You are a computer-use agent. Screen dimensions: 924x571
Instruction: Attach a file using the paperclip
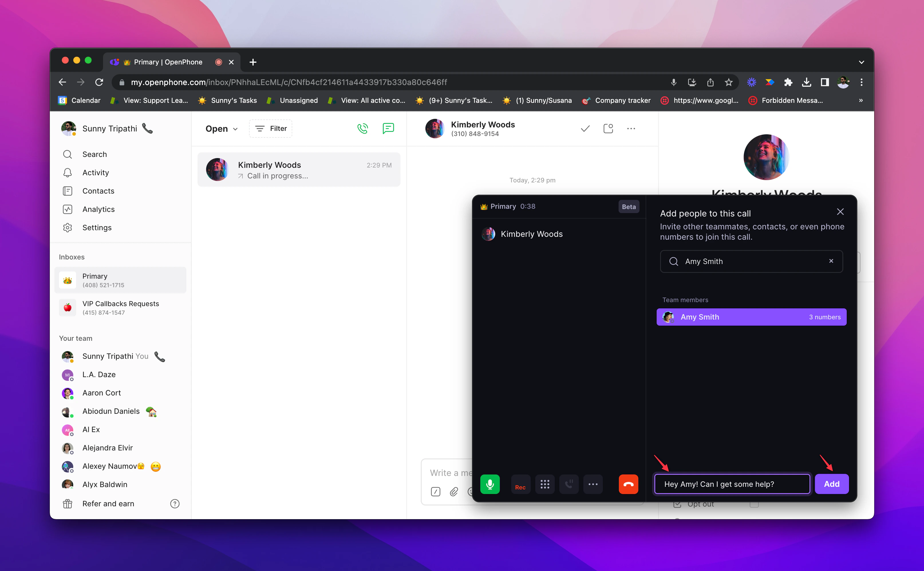click(454, 491)
